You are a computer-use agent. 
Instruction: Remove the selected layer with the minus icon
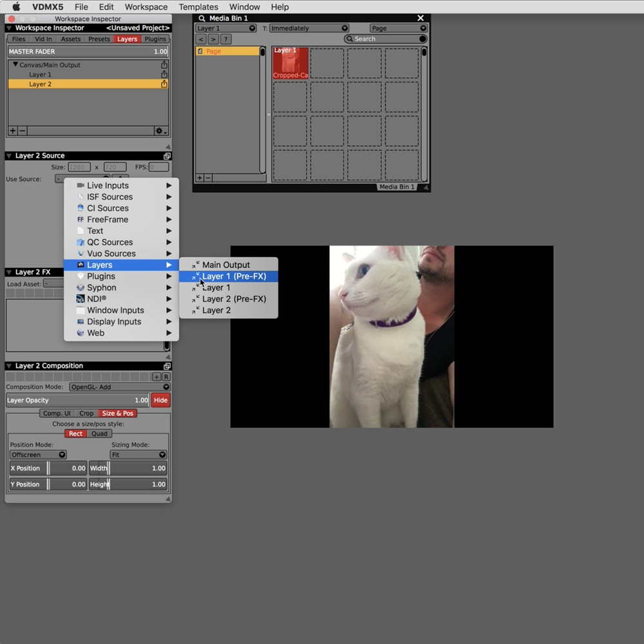23,131
